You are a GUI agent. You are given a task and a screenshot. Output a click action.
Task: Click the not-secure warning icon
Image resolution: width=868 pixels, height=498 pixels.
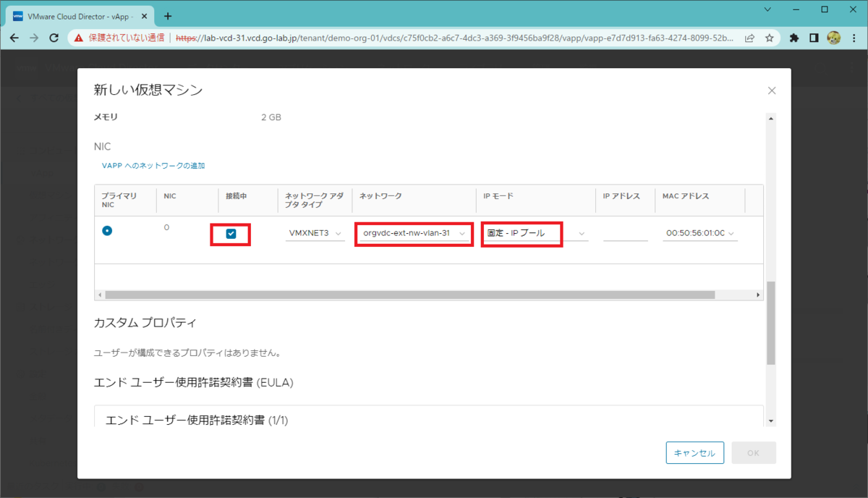79,38
